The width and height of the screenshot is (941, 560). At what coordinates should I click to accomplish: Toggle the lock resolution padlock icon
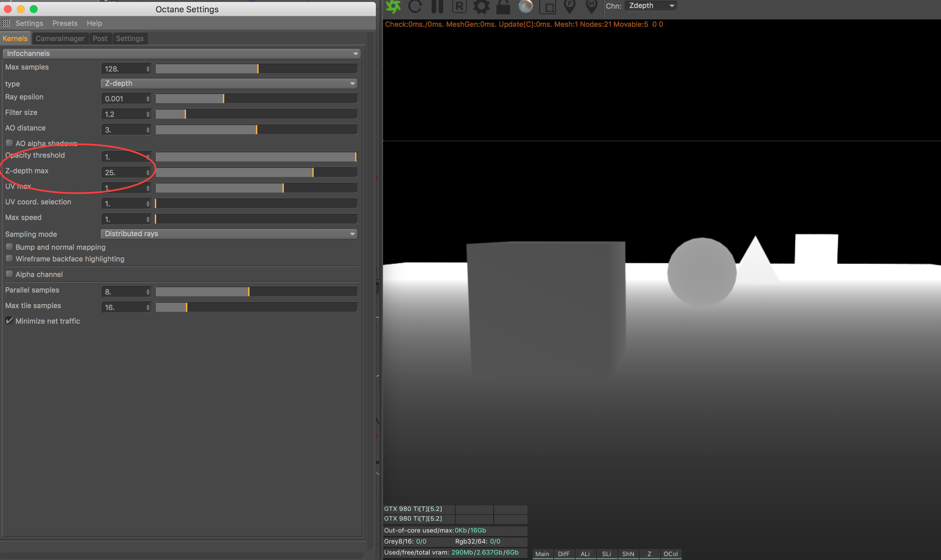(x=503, y=6)
